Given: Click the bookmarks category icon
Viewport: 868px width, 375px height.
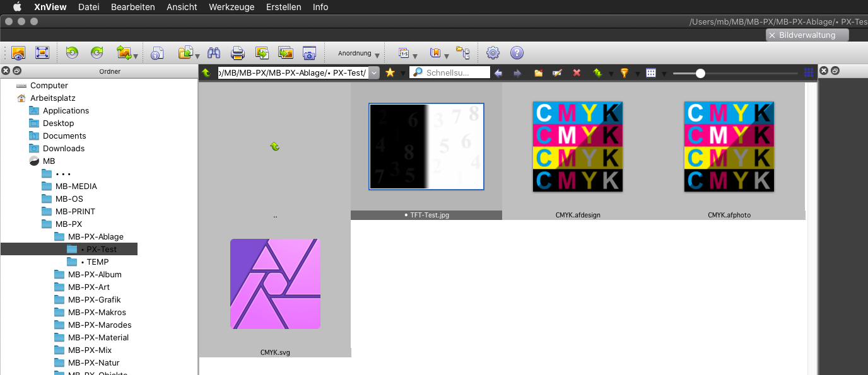Looking at the screenshot, I should click(435, 53).
